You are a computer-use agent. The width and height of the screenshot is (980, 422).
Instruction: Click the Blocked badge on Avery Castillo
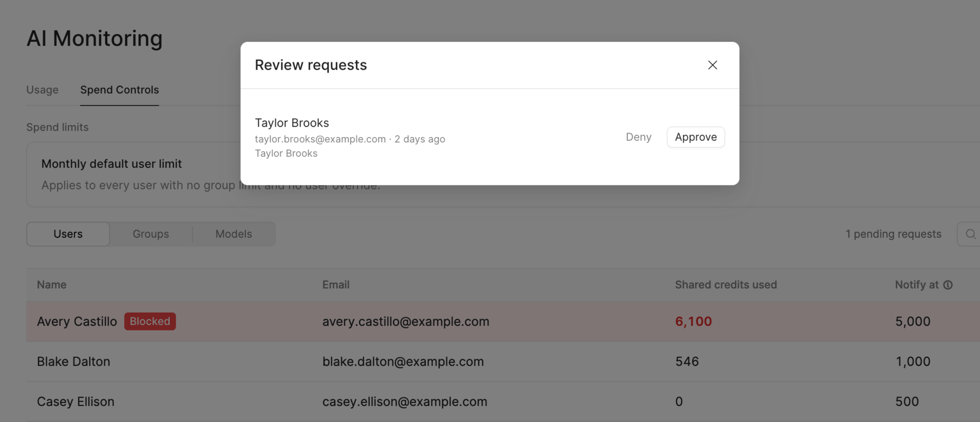[150, 321]
